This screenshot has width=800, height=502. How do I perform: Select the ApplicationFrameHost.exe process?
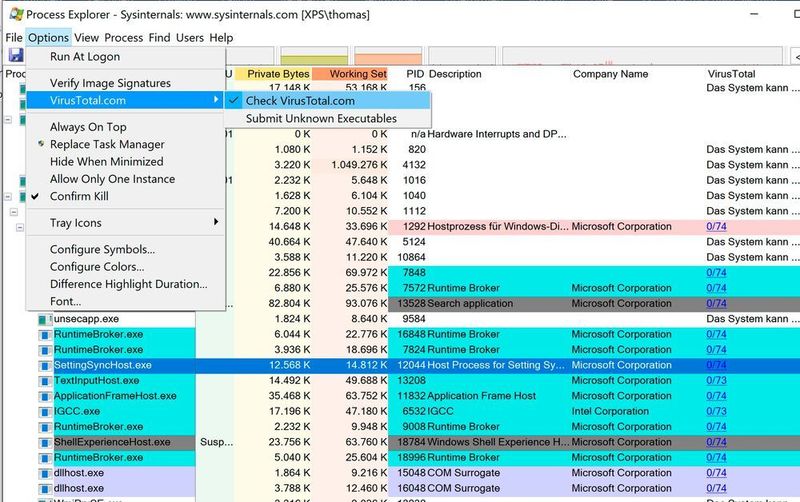(x=115, y=396)
